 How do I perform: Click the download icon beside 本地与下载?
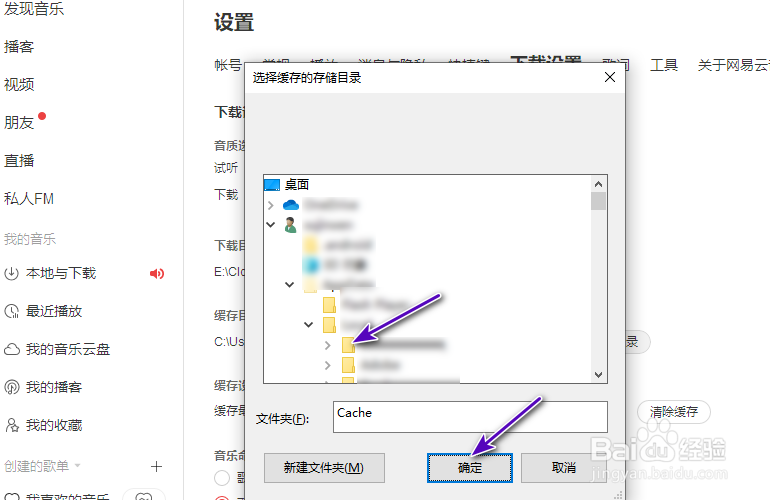click(x=11, y=273)
